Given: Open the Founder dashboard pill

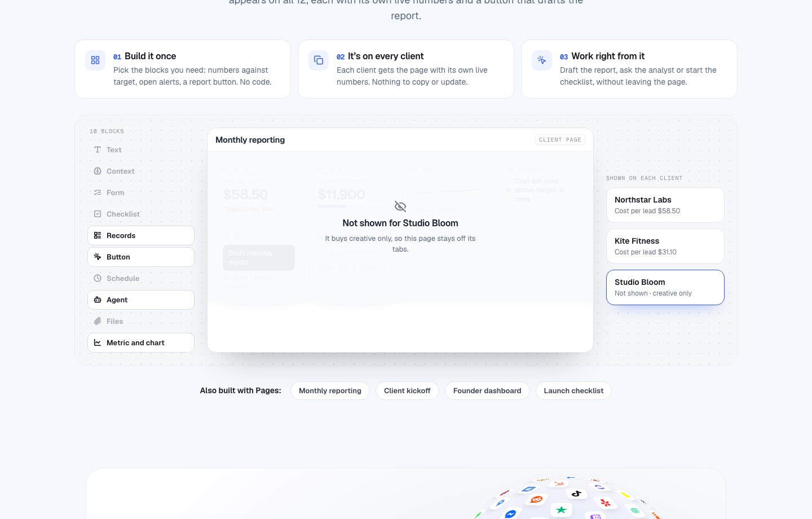Looking at the screenshot, I should pyautogui.click(x=487, y=390).
